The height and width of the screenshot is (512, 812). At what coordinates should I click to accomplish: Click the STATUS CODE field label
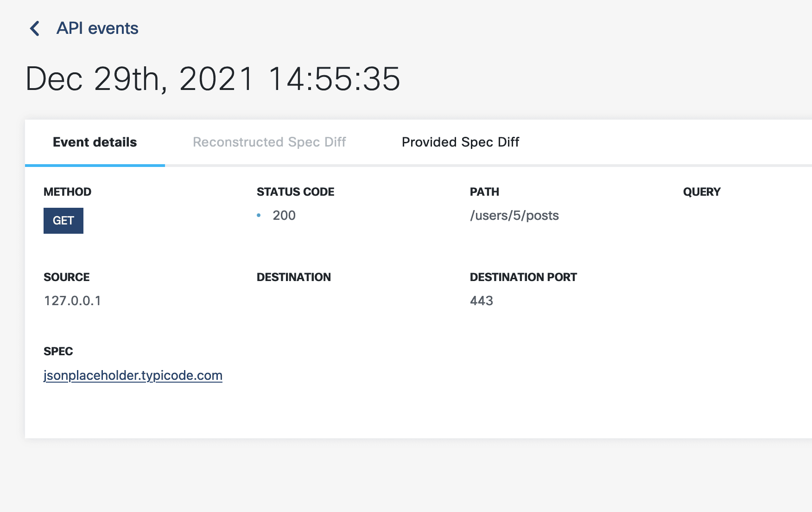pos(295,192)
